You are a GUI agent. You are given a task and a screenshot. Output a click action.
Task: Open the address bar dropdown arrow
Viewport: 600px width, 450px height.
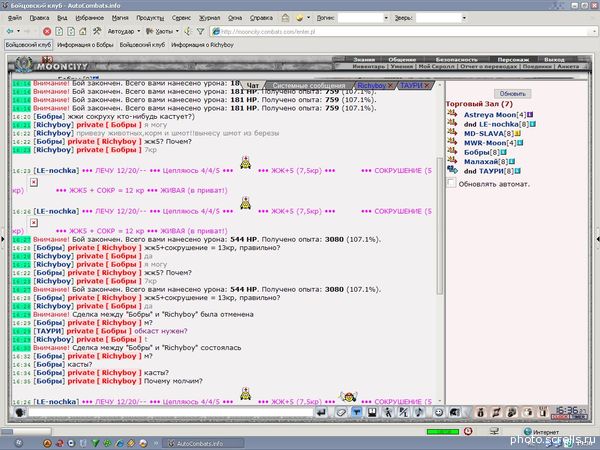click(594, 32)
